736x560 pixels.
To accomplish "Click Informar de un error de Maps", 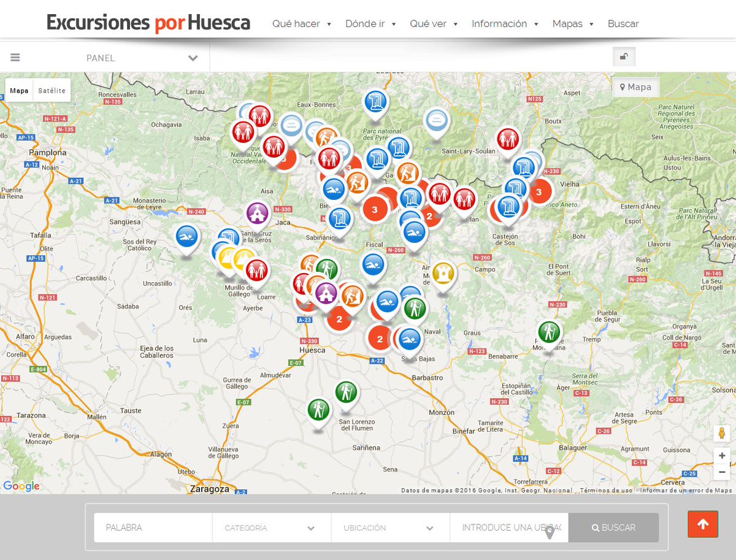I will (x=686, y=490).
